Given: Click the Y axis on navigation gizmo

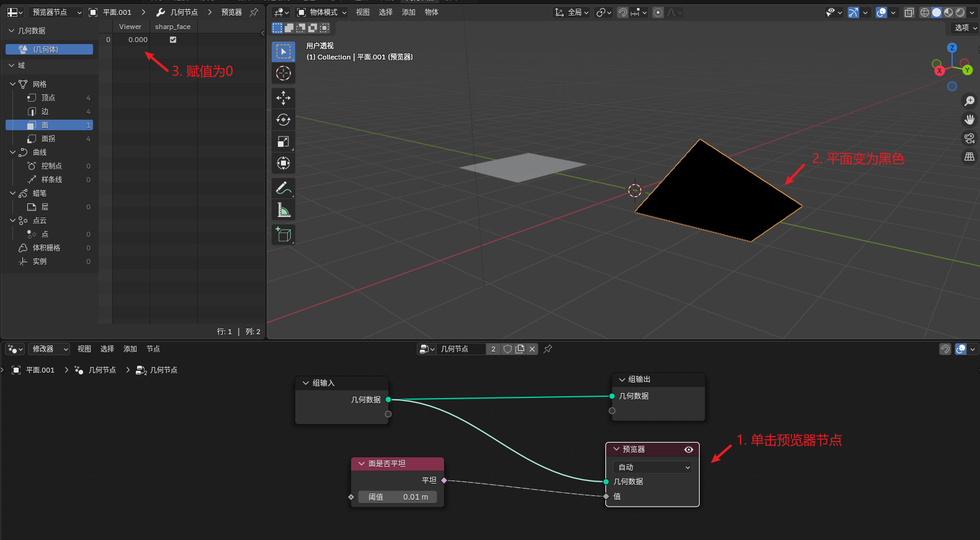Looking at the screenshot, I should click(967, 70).
